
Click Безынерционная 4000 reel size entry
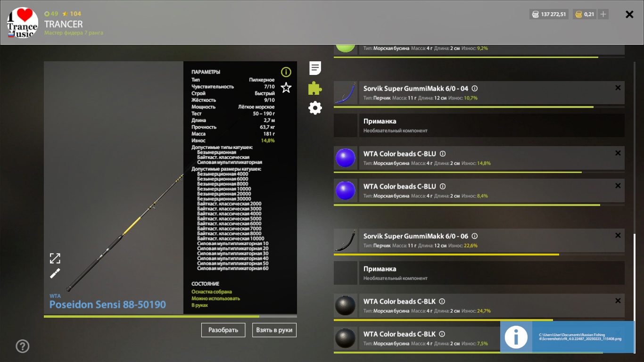click(x=223, y=174)
